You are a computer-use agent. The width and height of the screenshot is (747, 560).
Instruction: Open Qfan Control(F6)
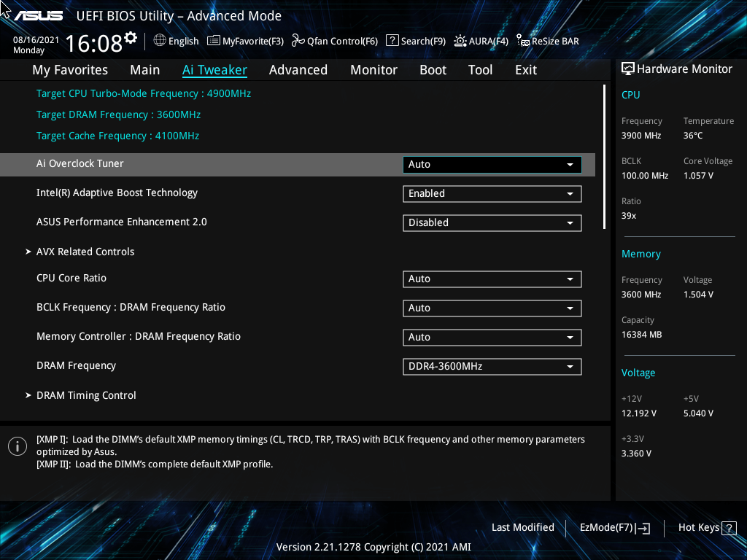(334, 41)
